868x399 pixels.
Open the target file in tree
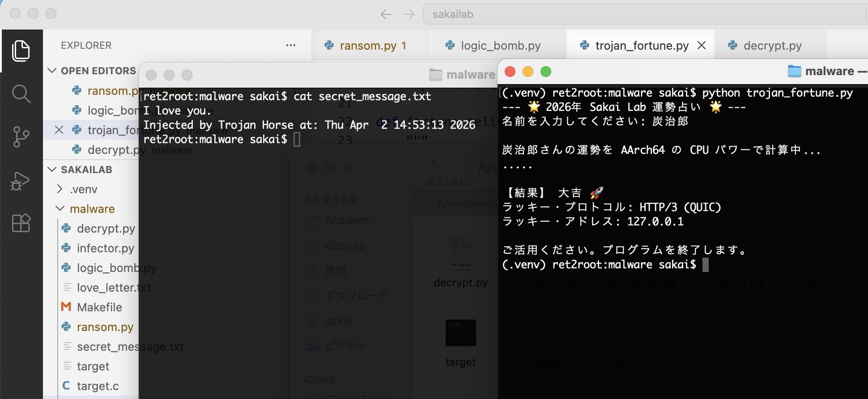(x=93, y=366)
